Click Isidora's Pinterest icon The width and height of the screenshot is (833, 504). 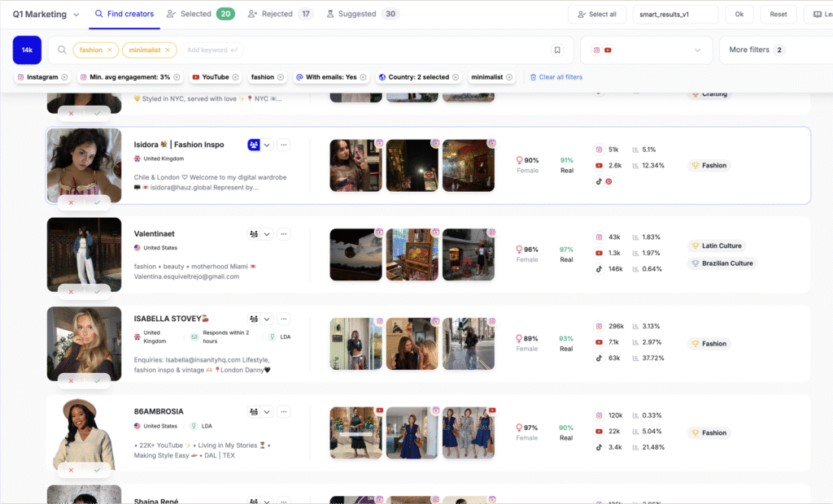(608, 181)
